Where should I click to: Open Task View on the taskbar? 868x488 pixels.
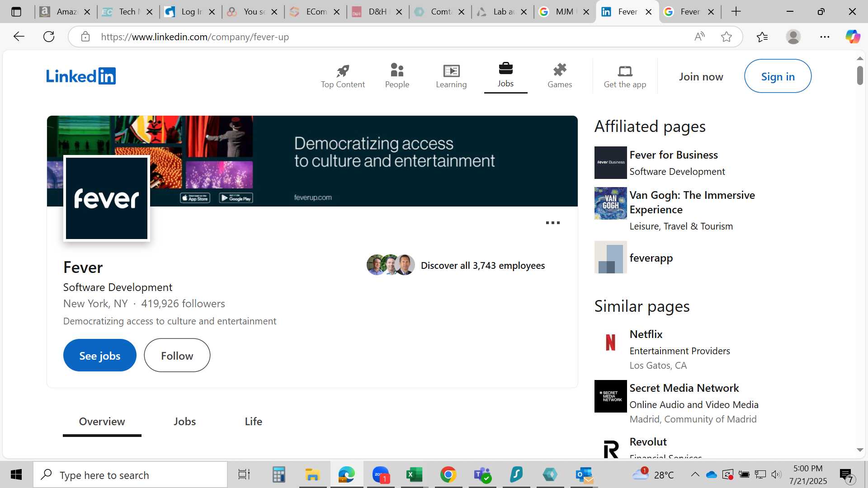[x=244, y=475]
